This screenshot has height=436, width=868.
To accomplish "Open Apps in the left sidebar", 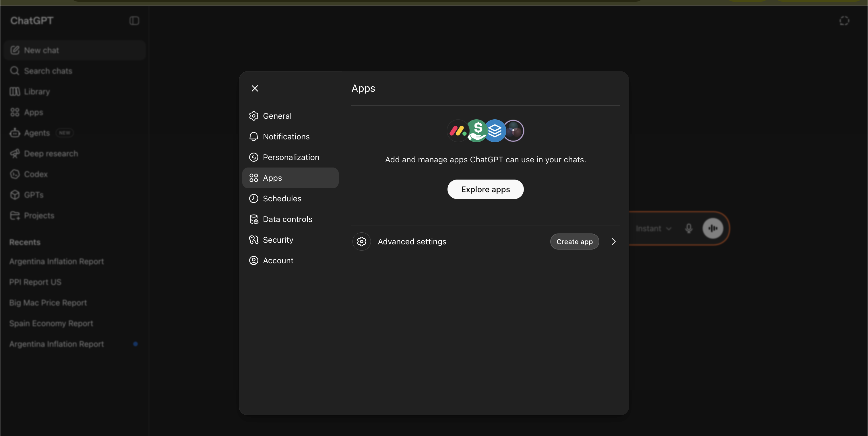I will coord(74,112).
